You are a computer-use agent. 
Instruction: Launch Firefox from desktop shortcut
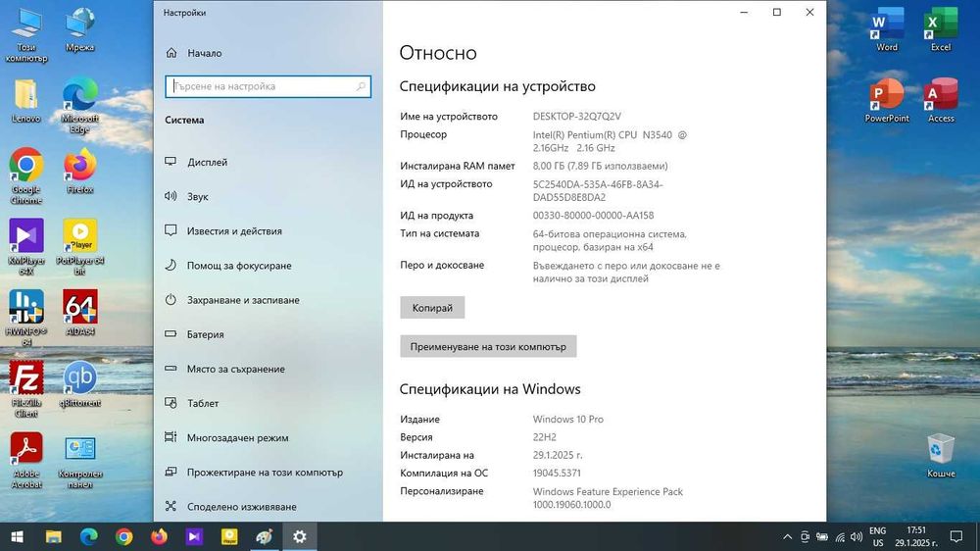(x=80, y=172)
